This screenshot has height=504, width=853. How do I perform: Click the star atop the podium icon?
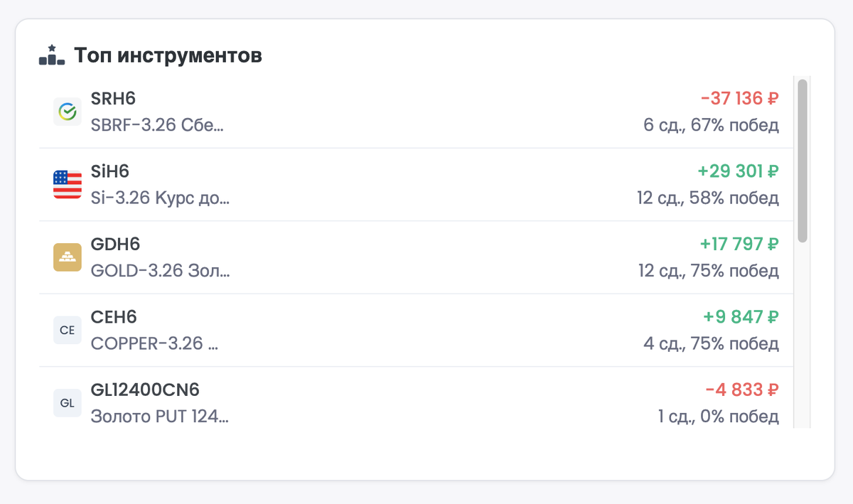(x=50, y=48)
